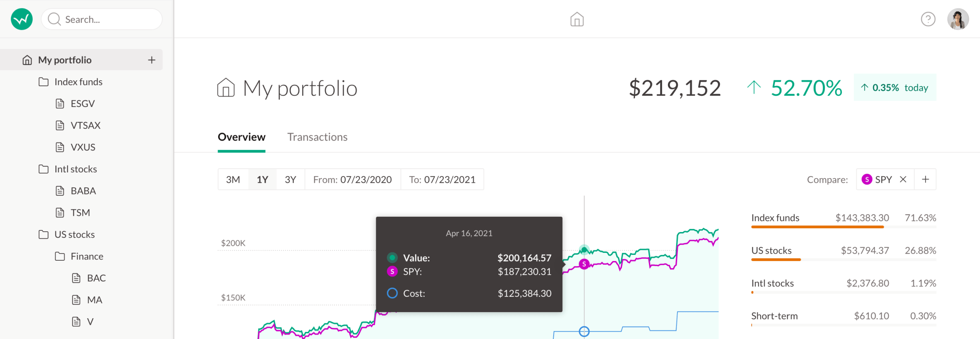Collapse the Intl stocks folder
Image resolution: width=980 pixels, height=339 pixels.
75,169
